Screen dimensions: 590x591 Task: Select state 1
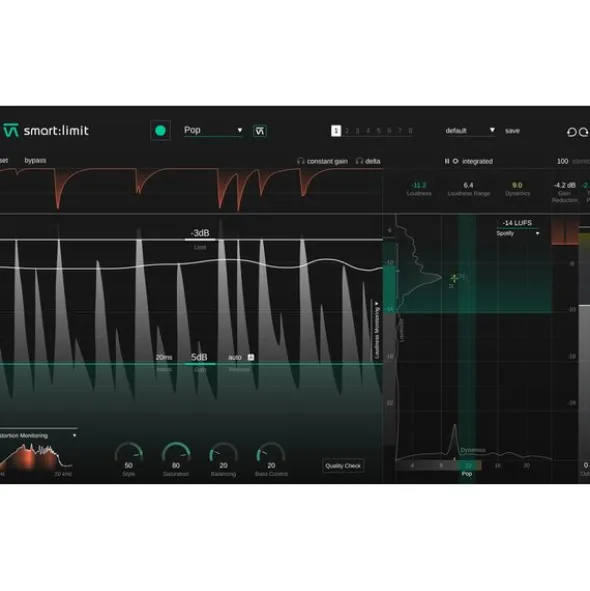336,131
